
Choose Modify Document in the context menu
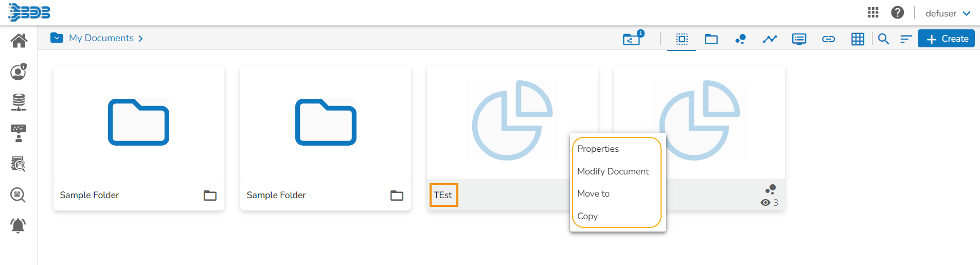(x=613, y=171)
